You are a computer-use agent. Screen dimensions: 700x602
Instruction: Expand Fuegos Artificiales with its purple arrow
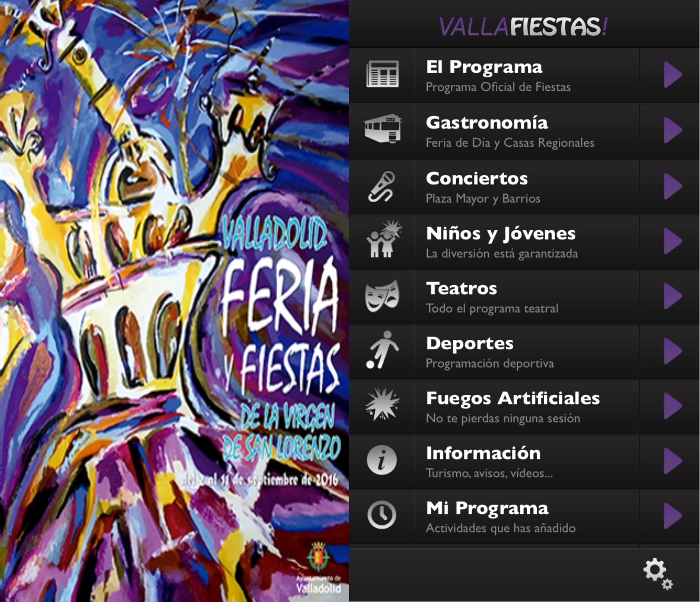(x=673, y=406)
